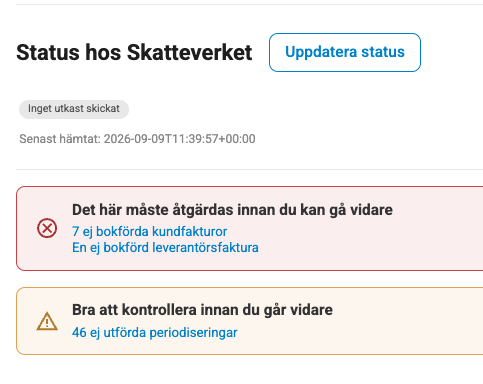Click the word Skatteverket in the heading
Image resolution: width=483 pixels, height=384 pixels.
(189, 52)
